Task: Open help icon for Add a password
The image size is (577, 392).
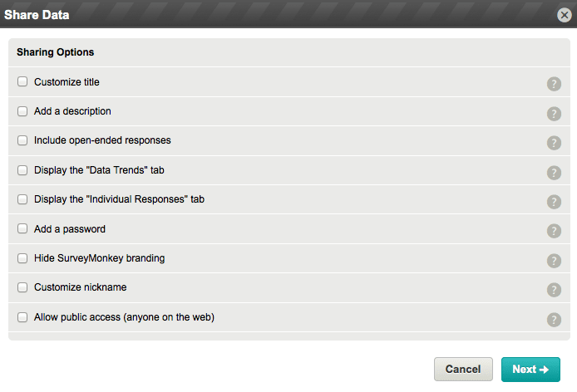Action: click(x=554, y=231)
